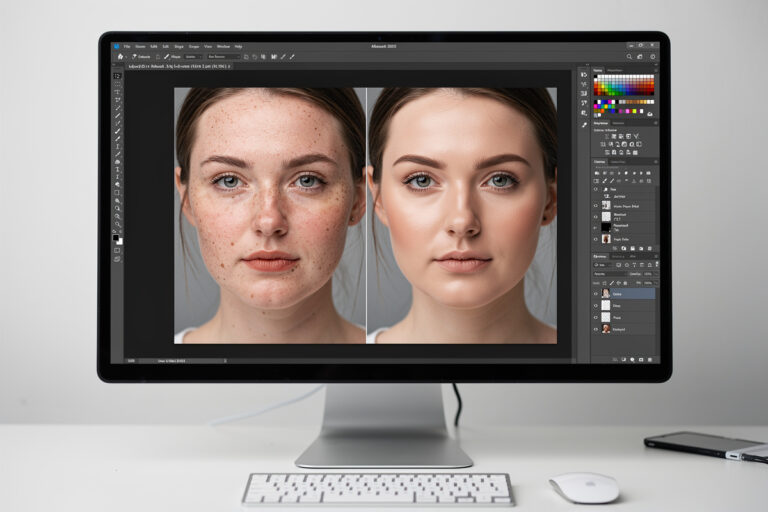
Task: Click the search magnifier in the options bar
Action: tap(629, 57)
